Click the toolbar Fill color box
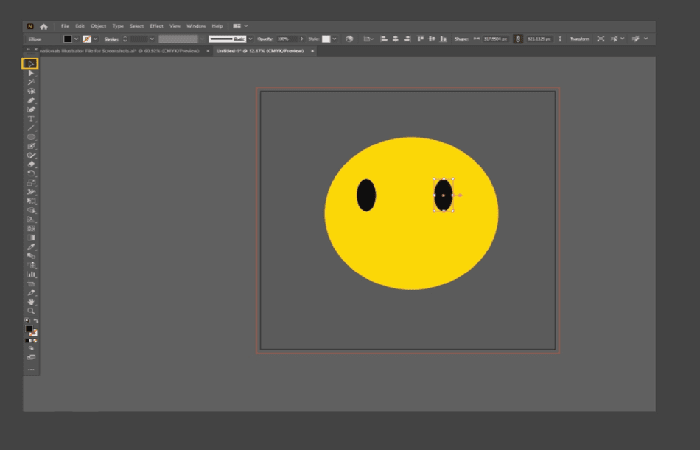Viewport: 700px width, 450px height. pos(29,329)
